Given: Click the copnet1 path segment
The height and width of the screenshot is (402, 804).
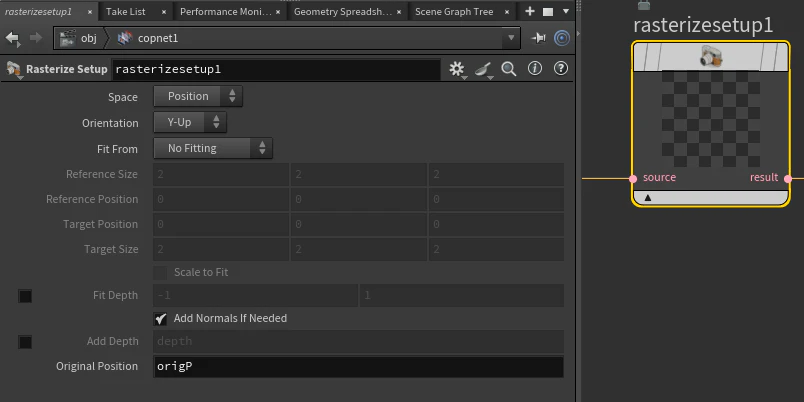Looking at the screenshot, I should point(158,38).
